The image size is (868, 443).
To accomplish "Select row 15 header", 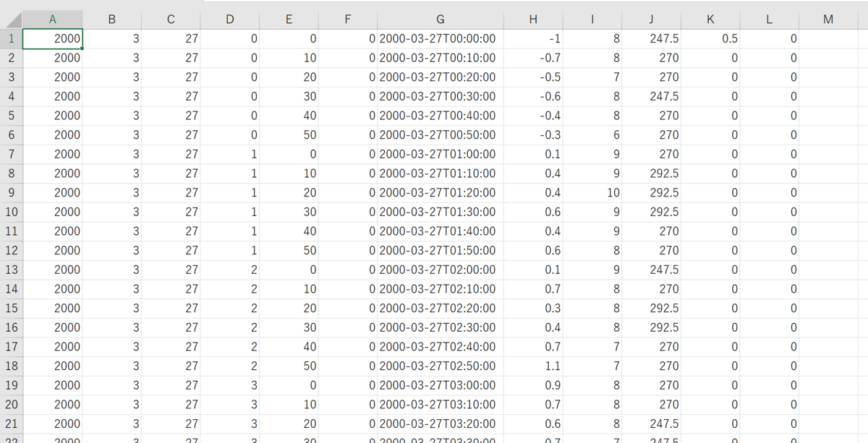I will coord(11,308).
